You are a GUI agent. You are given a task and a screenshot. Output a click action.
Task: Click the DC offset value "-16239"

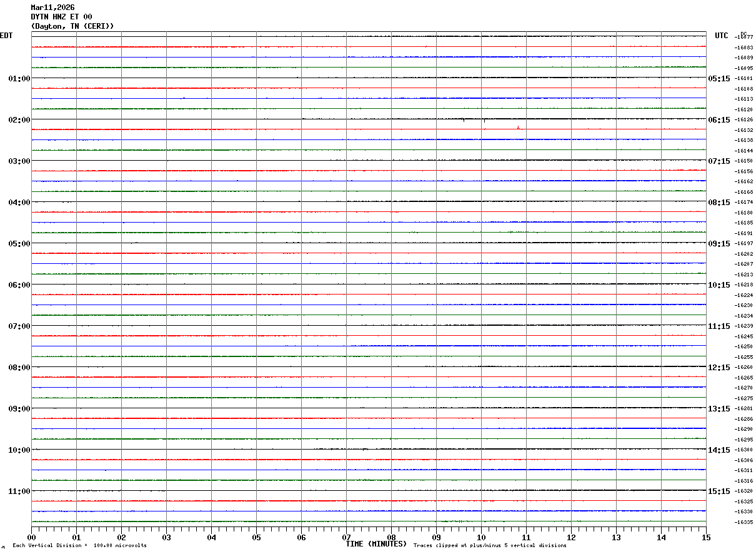tap(744, 326)
